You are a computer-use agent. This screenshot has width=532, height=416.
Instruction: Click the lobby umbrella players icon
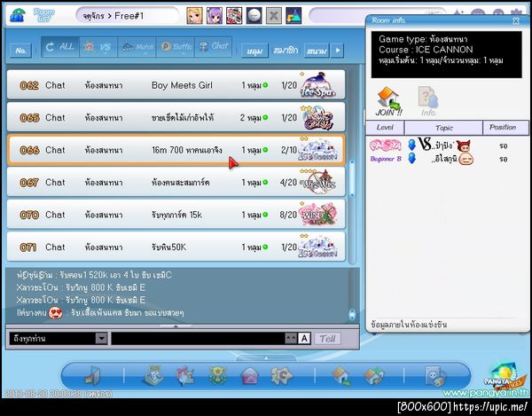pos(17,15)
